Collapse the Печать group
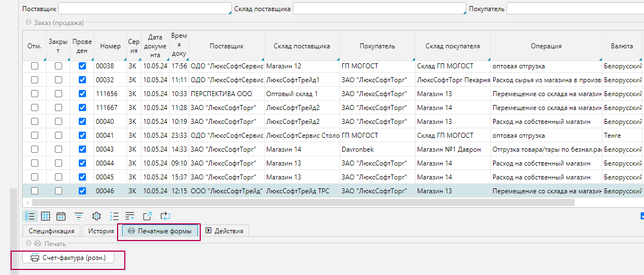 coord(28,243)
